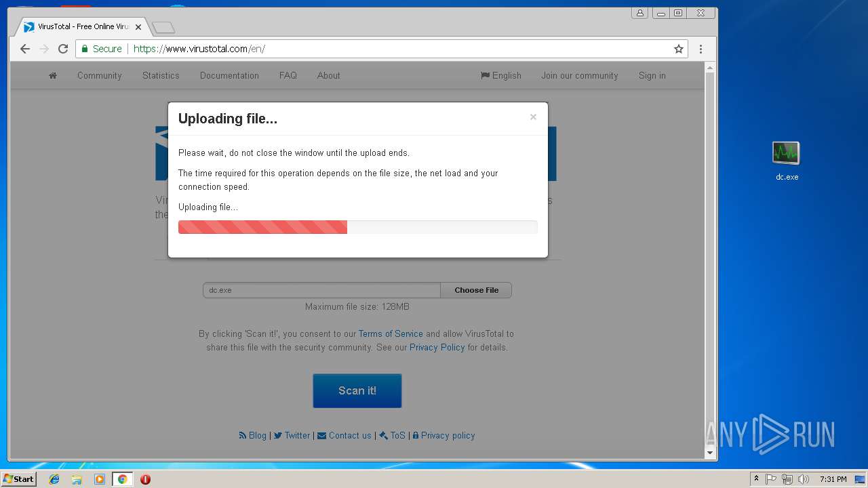The width and height of the screenshot is (868, 488).
Task: Click 'Maximum file size: 128MB' text
Action: 357,306
